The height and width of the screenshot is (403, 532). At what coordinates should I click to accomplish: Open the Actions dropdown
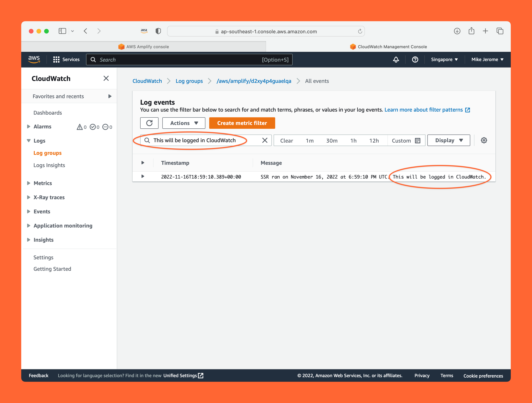click(x=184, y=123)
